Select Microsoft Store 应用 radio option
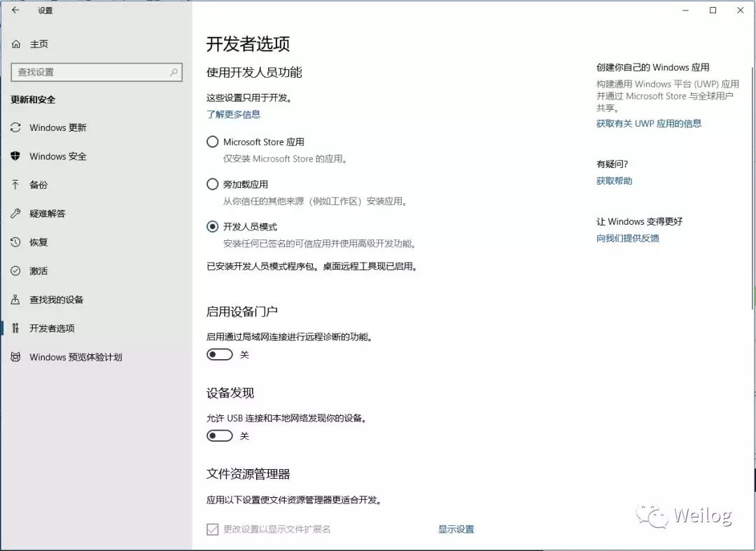756x551 pixels. (x=212, y=141)
